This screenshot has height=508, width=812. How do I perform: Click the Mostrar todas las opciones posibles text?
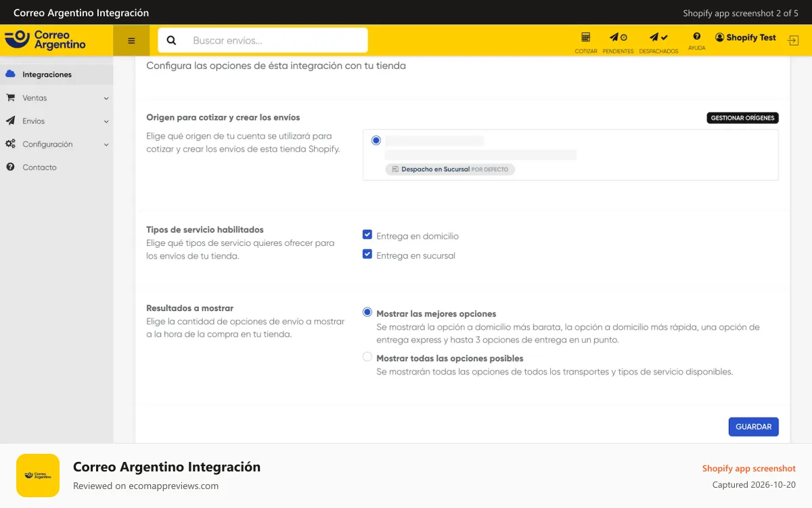[450, 358]
